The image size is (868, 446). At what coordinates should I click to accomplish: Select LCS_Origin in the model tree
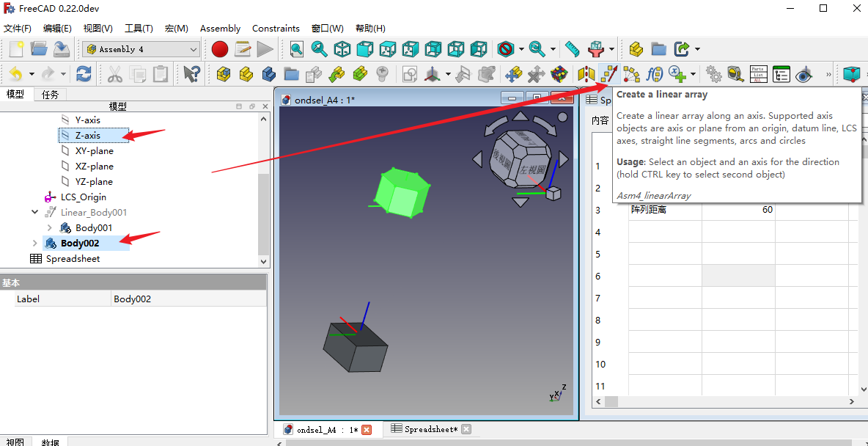(83, 197)
